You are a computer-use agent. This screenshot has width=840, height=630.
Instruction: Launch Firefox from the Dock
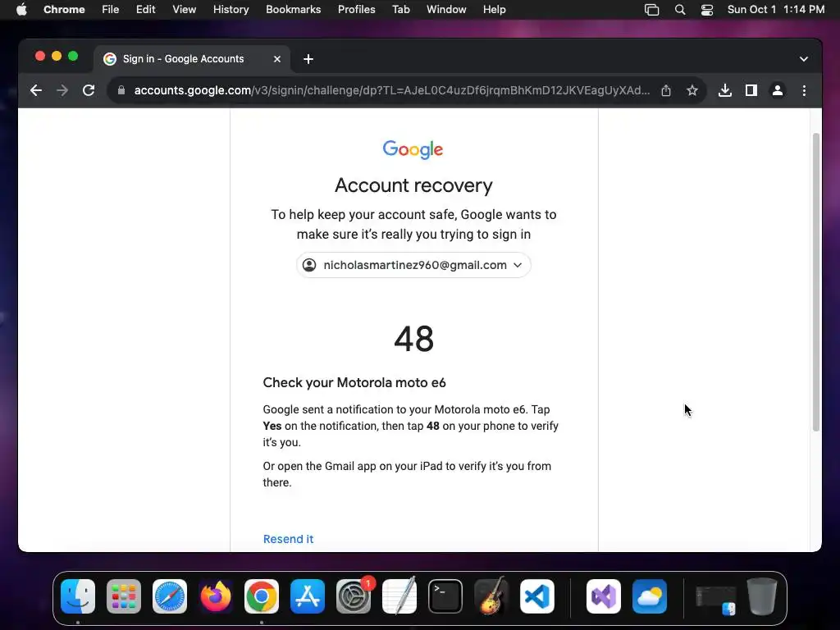pyautogui.click(x=216, y=596)
